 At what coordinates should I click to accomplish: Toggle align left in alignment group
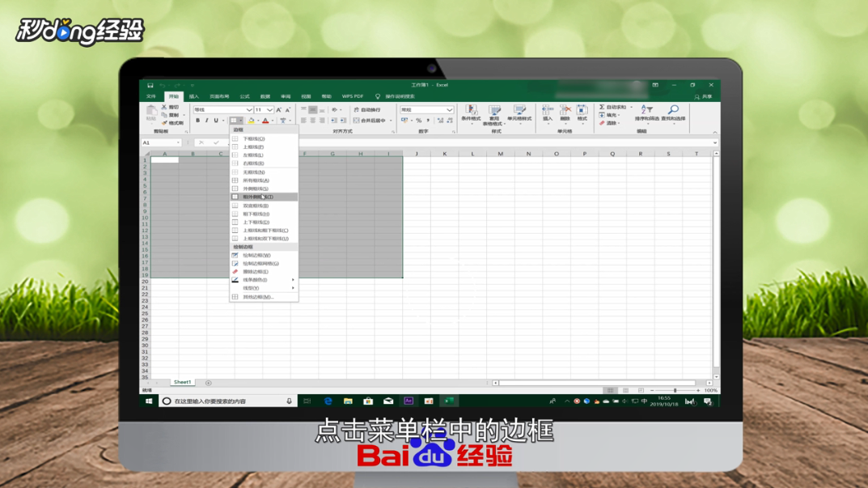[303, 121]
